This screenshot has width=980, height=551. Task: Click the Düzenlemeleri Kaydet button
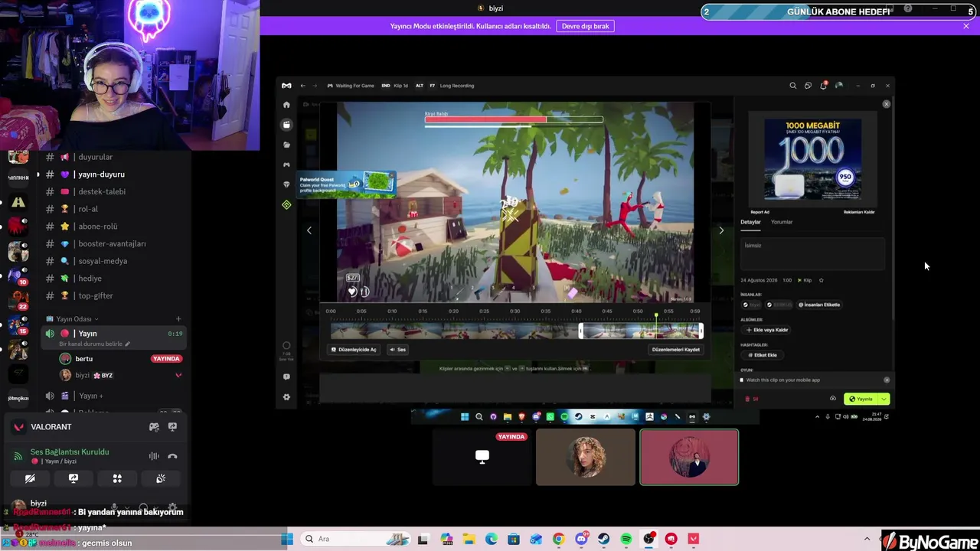[675, 350]
